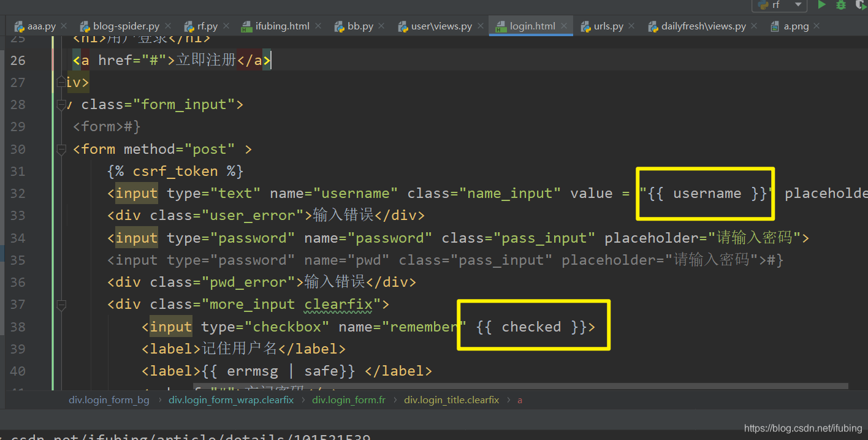
Task: Close the dailyfresh\views.py tab
Action: tap(755, 26)
